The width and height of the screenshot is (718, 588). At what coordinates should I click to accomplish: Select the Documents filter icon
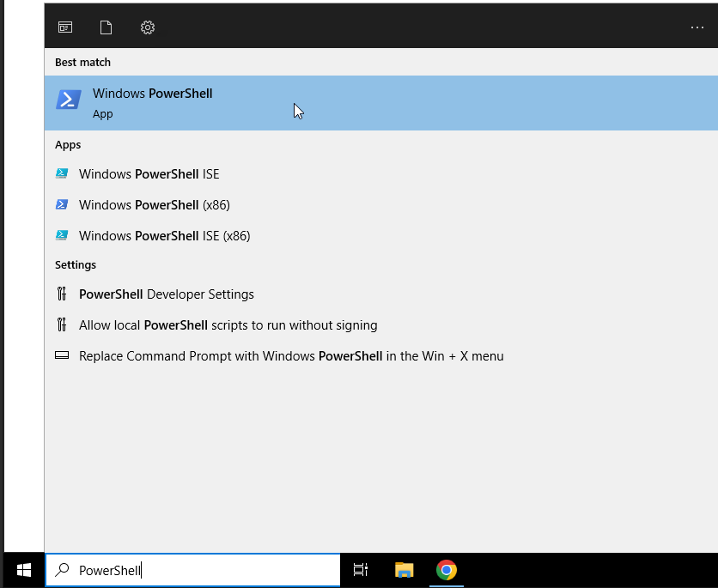106,27
